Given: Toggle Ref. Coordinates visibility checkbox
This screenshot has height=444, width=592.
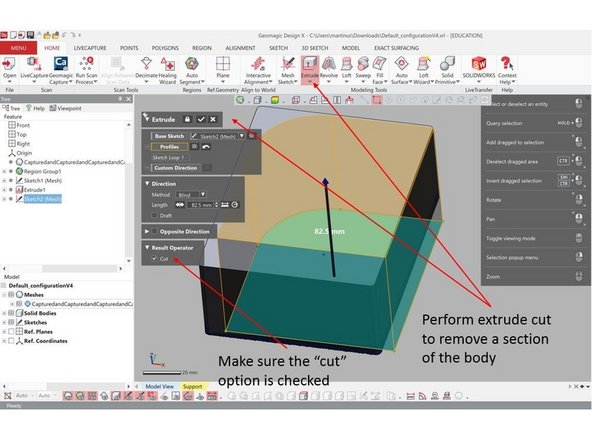Looking at the screenshot, I should click(x=11, y=341).
